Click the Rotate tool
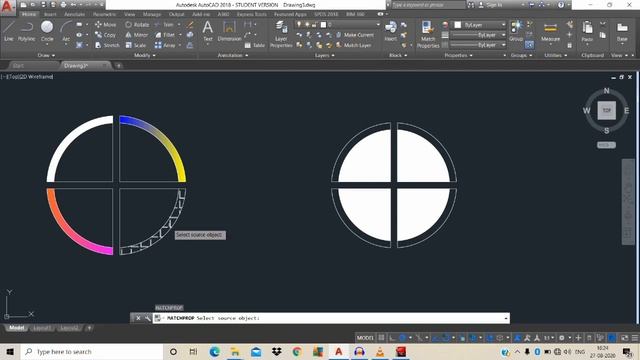 click(137, 24)
